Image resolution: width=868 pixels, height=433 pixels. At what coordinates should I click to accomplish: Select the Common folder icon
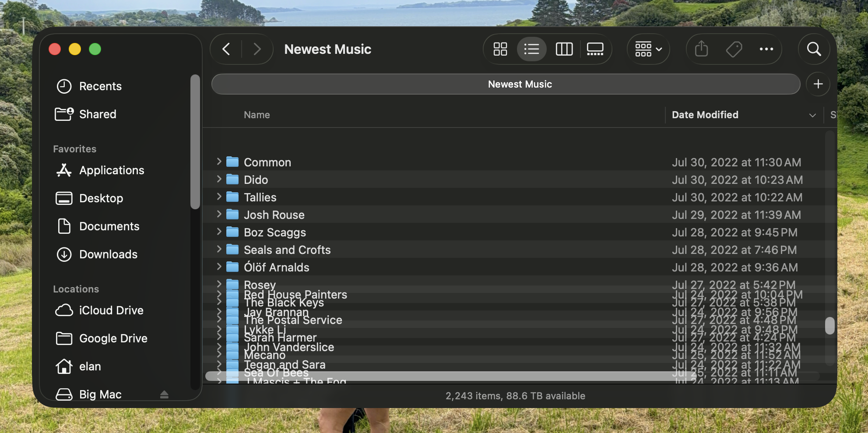tap(232, 162)
